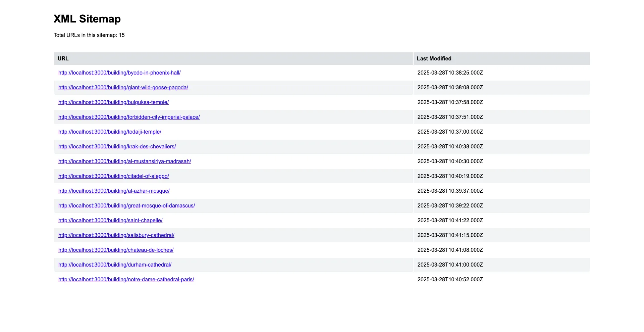This screenshot has height=332, width=644.
Task: Open the notre-dame-cathedral-paris link
Action: tap(126, 280)
